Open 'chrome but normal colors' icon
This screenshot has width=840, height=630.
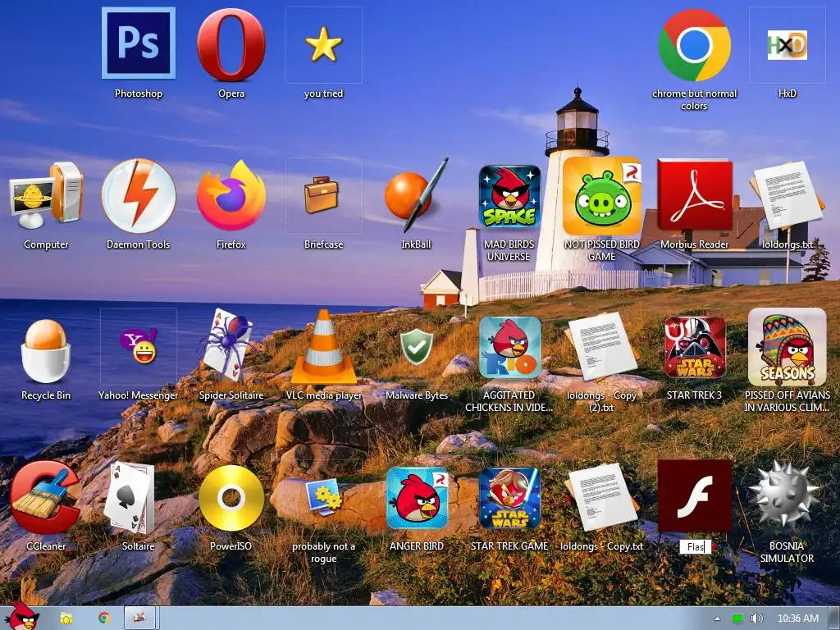point(694,45)
